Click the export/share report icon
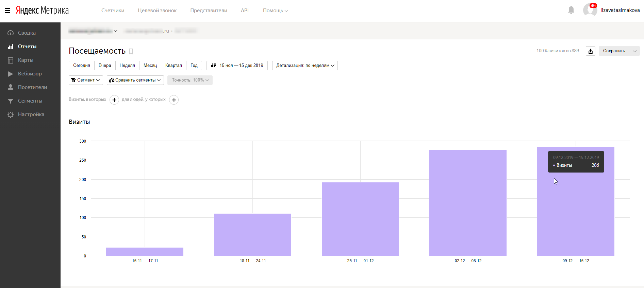This screenshot has height=288, width=644. tap(591, 51)
